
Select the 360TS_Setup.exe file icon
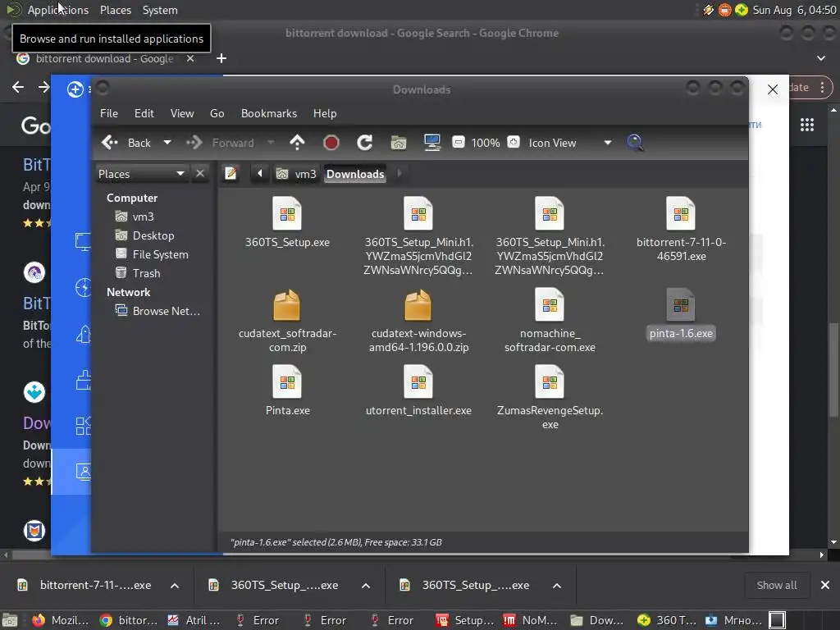(x=287, y=214)
